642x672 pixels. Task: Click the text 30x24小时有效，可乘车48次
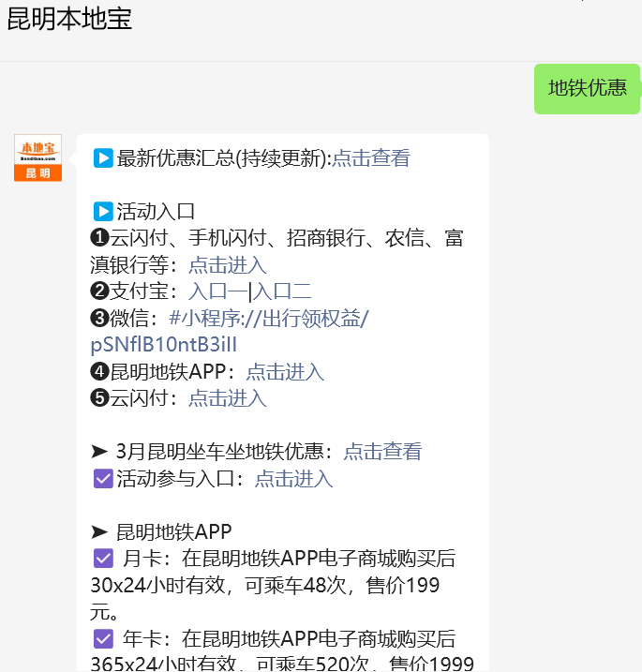217,586
